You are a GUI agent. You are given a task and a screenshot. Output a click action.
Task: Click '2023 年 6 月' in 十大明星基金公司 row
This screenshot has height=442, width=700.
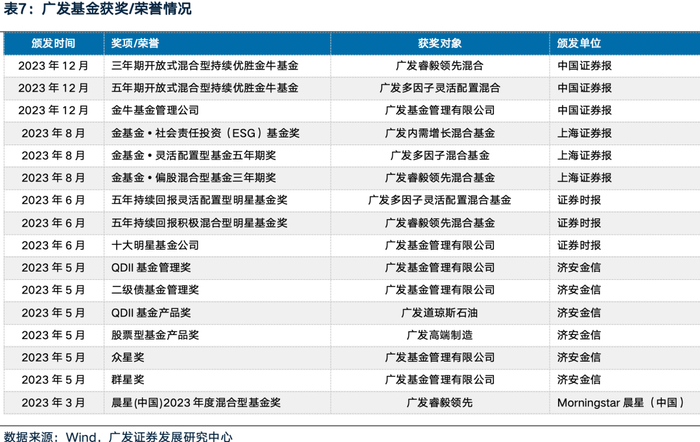[x=53, y=245]
